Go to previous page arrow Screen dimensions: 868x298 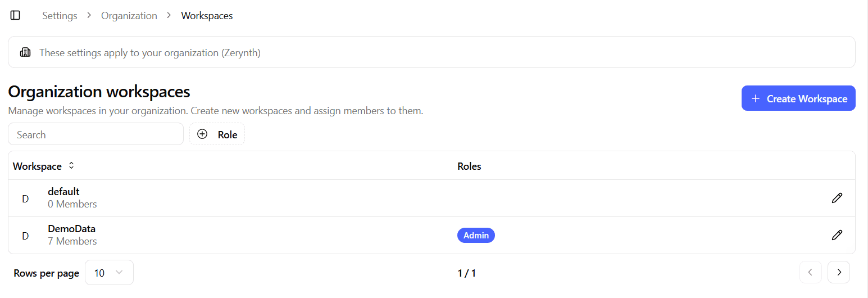pyautogui.click(x=810, y=272)
